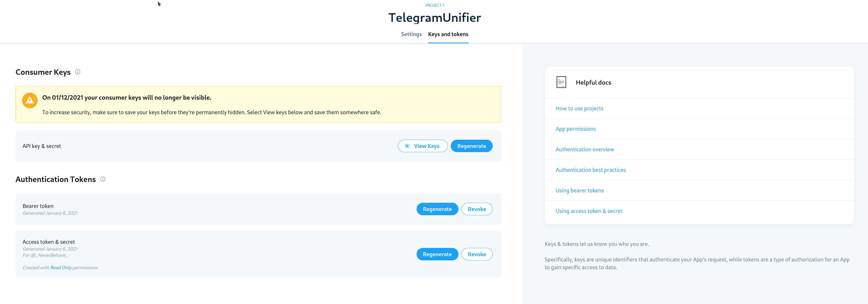Open the Settings tab
The width and height of the screenshot is (868, 304).
tap(411, 34)
